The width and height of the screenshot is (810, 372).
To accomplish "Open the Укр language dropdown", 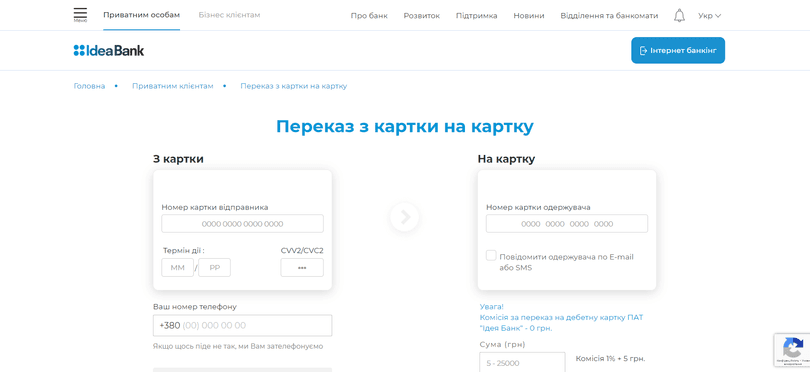I will point(709,16).
